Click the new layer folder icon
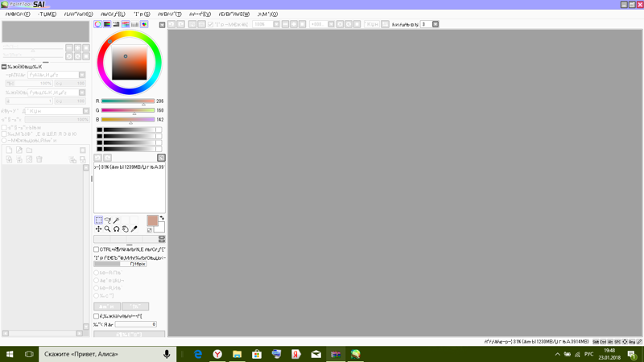The image size is (644, 362). (x=29, y=150)
